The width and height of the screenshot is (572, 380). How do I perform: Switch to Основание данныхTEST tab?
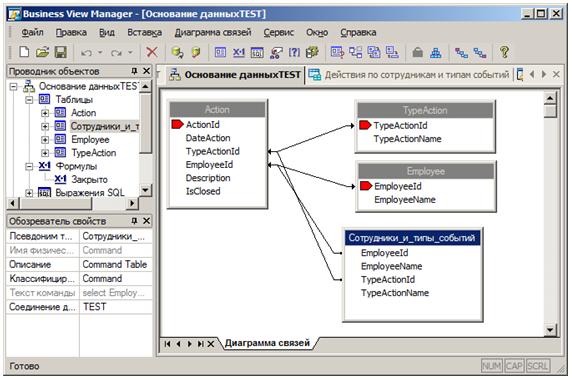236,75
